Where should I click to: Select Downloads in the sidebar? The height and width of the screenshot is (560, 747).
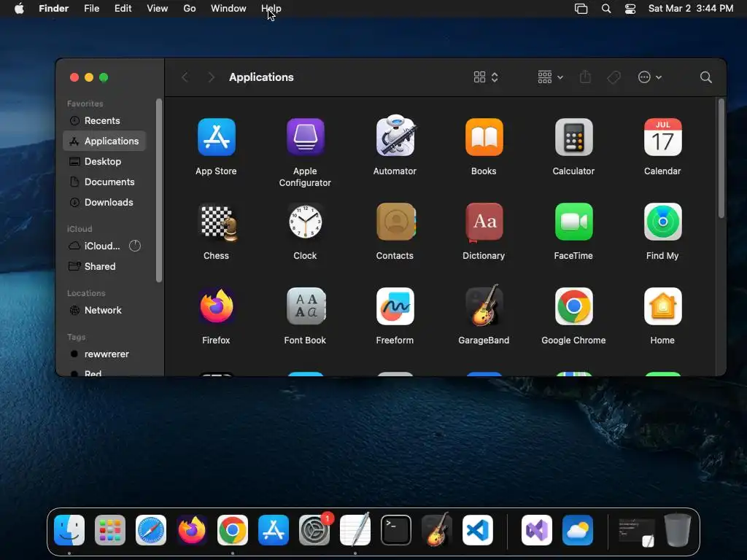[104, 203]
